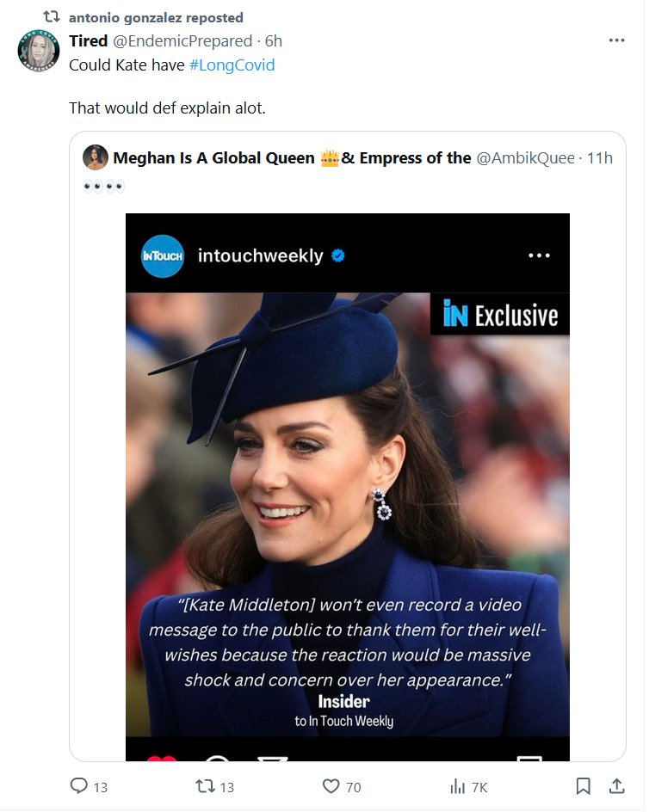Open antonio gonzalez reposted link
The width and height of the screenshot is (649, 812).
click(x=155, y=17)
